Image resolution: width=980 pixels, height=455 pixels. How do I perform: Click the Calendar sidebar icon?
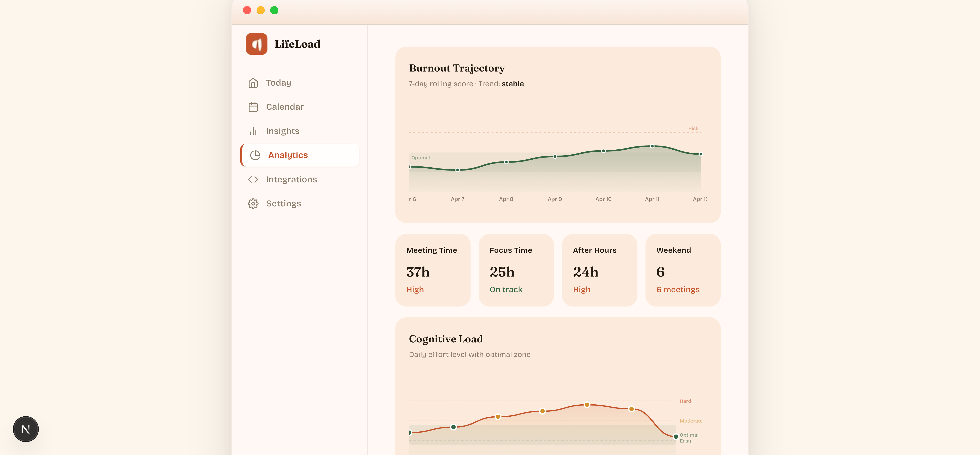point(253,107)
